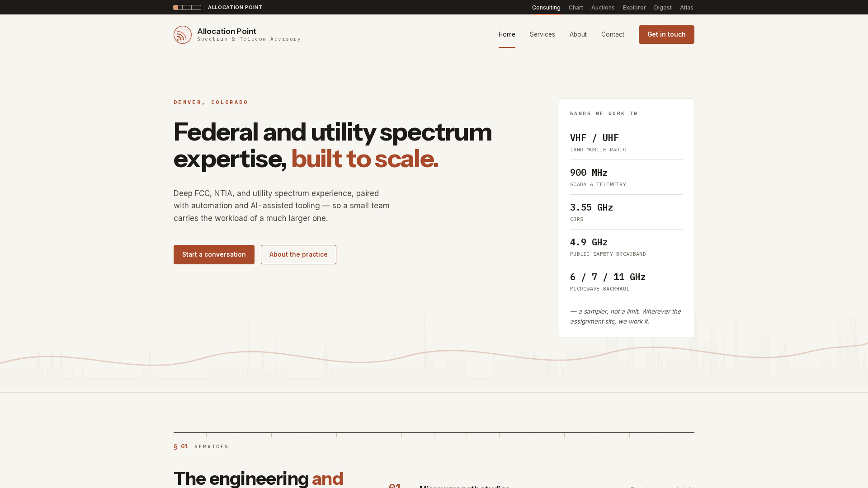The height and width of the screenshot is (488, 868).
Task: Click the ALLOCATION POINT label in top strip
Action: (x=235, y=7)
